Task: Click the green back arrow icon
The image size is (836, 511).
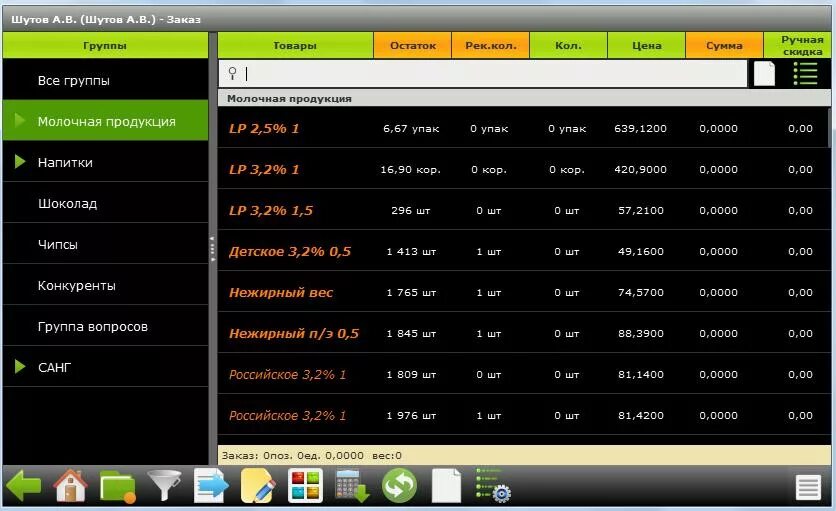Action: pos(24,485)
